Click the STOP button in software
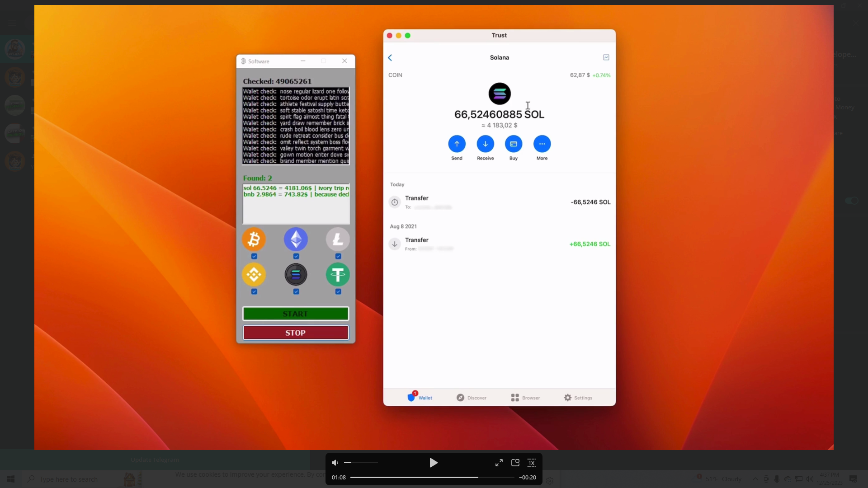Screen dimensions: 868x488 click(296, 333)
